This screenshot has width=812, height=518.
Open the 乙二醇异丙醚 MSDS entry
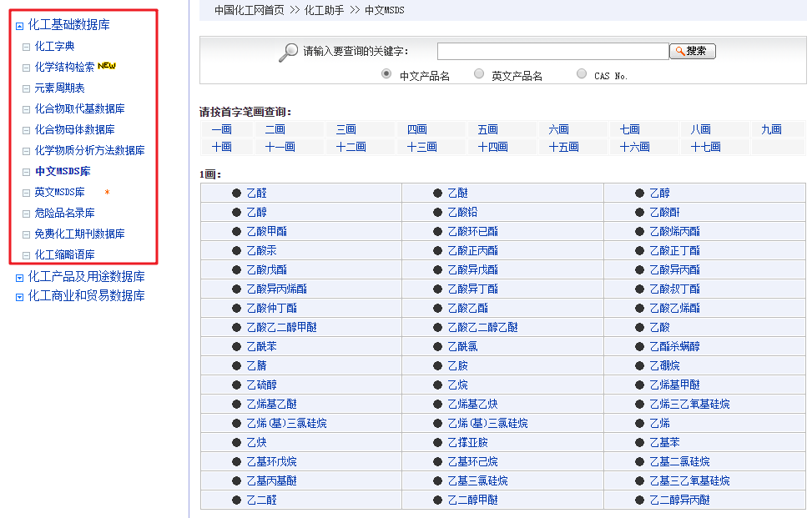click(680, 500)
